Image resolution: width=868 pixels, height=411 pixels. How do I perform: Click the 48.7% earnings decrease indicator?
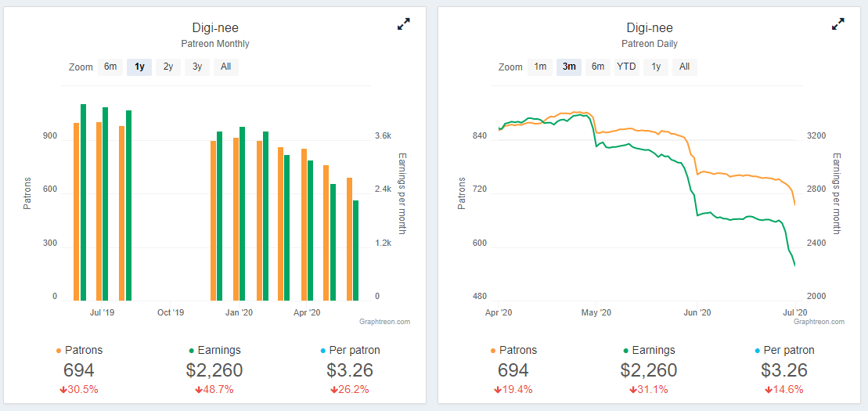[214, 389]
